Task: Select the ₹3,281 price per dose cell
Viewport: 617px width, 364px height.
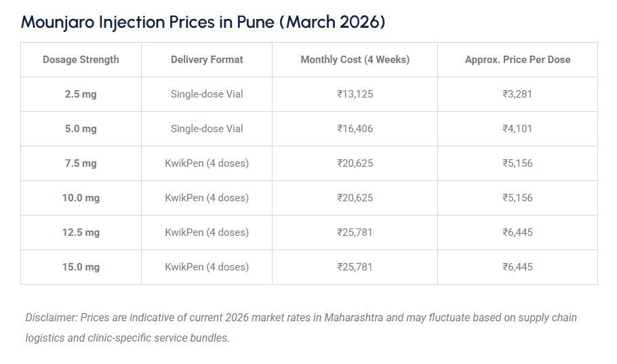Action: (x=517, y=94)
